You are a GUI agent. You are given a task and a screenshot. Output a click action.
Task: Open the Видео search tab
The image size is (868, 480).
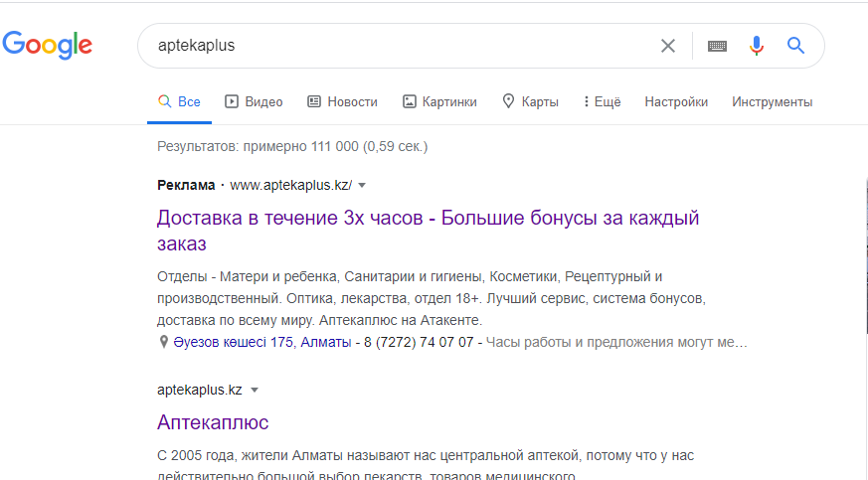tap(254, 101)
